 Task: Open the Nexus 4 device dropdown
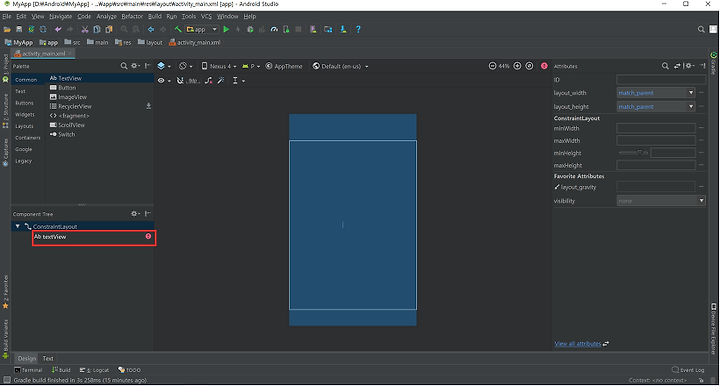(219, 66)
